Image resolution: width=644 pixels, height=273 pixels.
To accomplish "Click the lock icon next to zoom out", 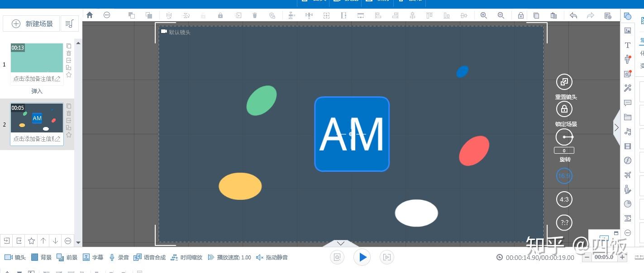I will tap(521, 15).
